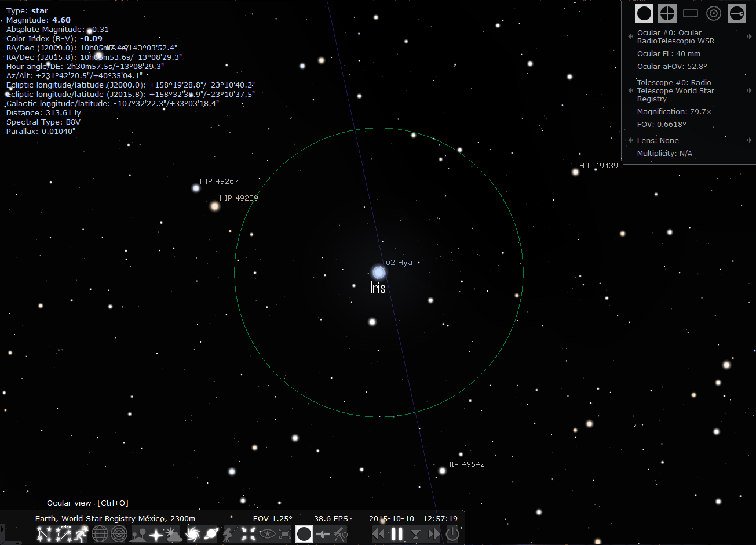Show the azimuthal grid

coord(119,534)
